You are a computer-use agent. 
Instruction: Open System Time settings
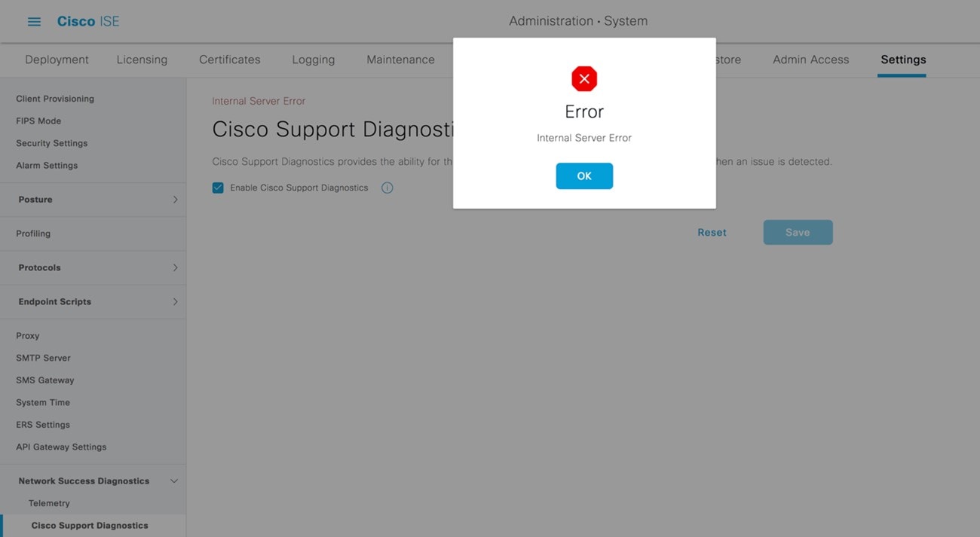tap(43, 402)
